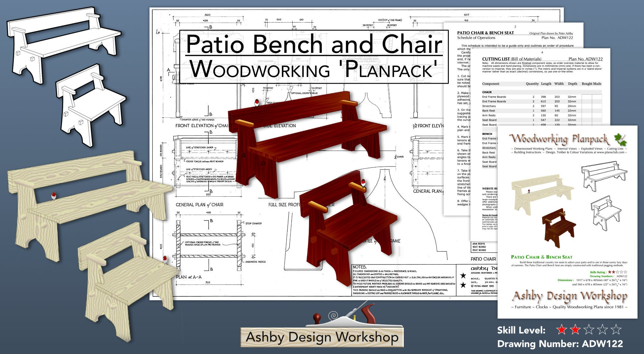
Task: Click the 'Width' column header
Action: coord(559,84)
